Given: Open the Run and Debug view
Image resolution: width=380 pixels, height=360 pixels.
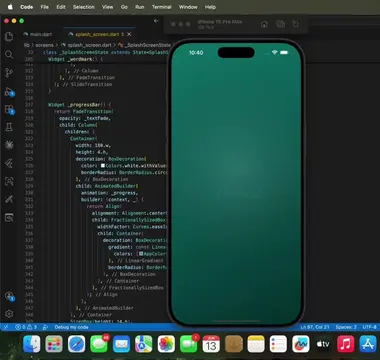Looking at the screenshot, I should (x=9, y=91).
